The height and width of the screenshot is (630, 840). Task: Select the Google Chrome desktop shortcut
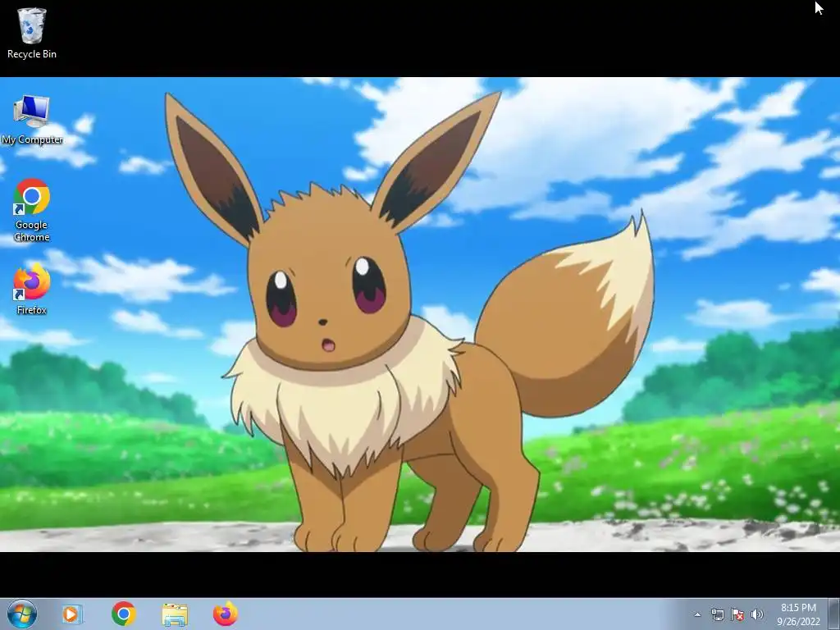pyautogui.click(x=32, y=210)
